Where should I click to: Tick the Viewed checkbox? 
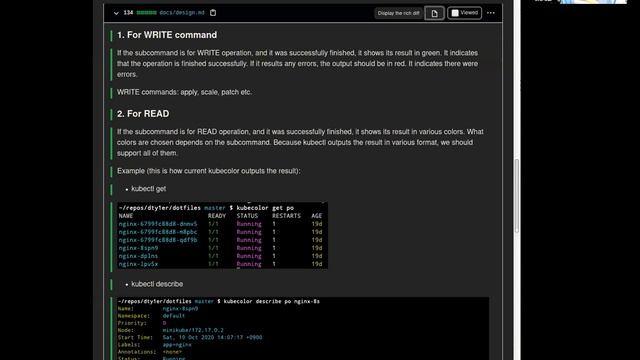[x=455, y=13]
